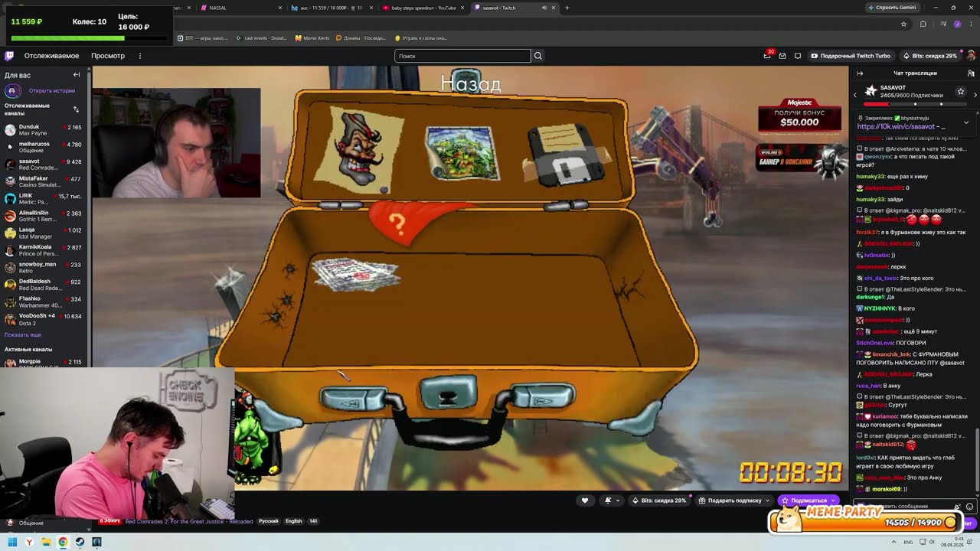Open the Chrome icon in the taskbar
The width and height of the screenshot is (980, 551).
coord(63,542)
